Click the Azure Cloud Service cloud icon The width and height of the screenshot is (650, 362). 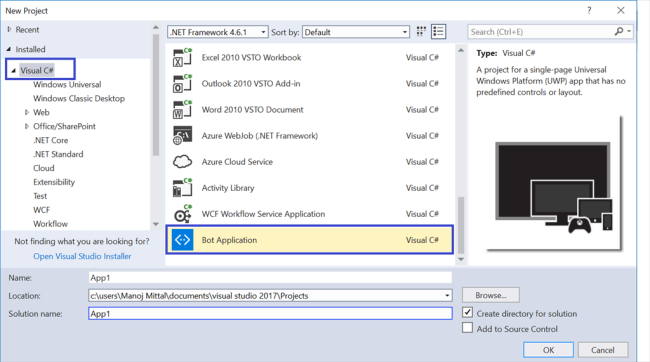point(182,162)
